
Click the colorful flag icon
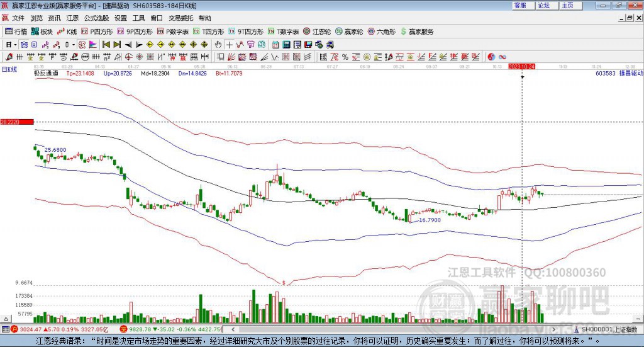pyautogui.click(x=93, y=45)
